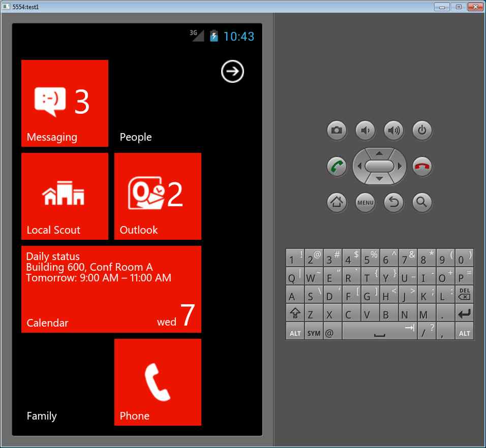Close the 5554:test1 emulator window
Viewport: 486px width, 448px height.
(475, 7)
